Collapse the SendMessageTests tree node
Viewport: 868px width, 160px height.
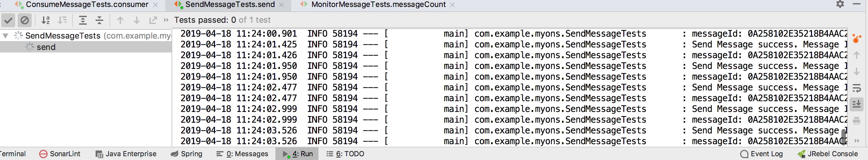tap(5, 35)
